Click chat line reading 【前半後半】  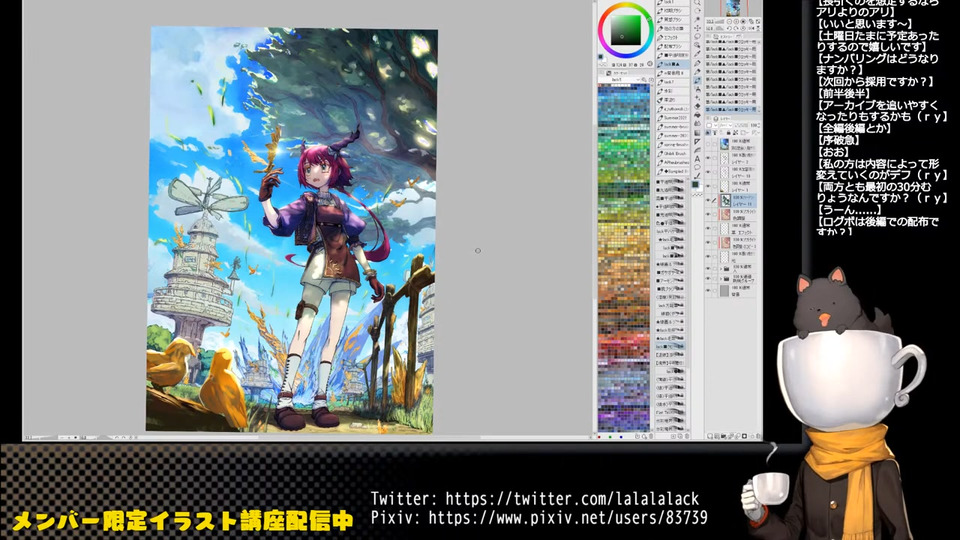(x=844, y=93)
